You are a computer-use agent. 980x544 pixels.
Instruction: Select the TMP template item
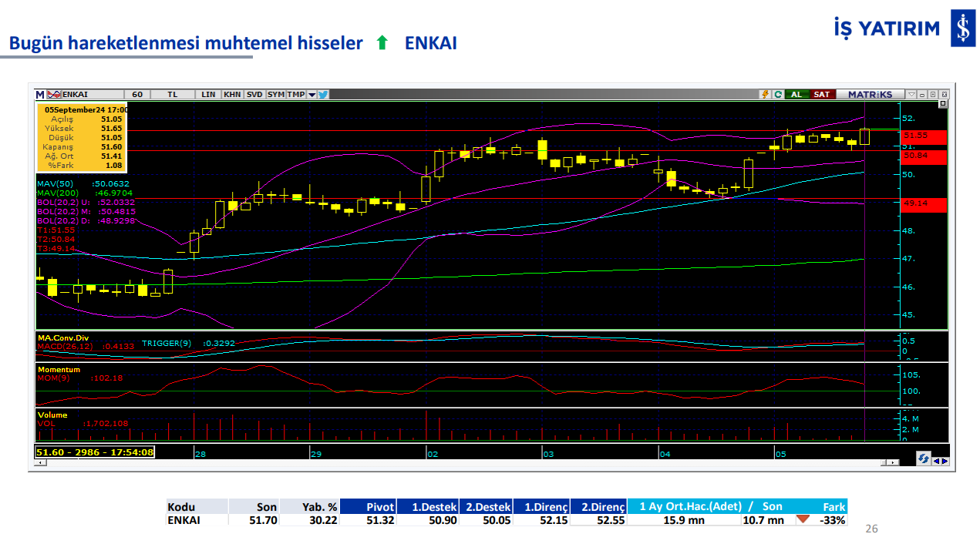pos(296,94)
